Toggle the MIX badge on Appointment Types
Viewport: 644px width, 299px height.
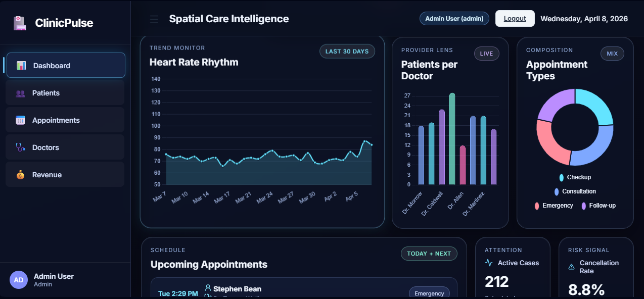612,53
